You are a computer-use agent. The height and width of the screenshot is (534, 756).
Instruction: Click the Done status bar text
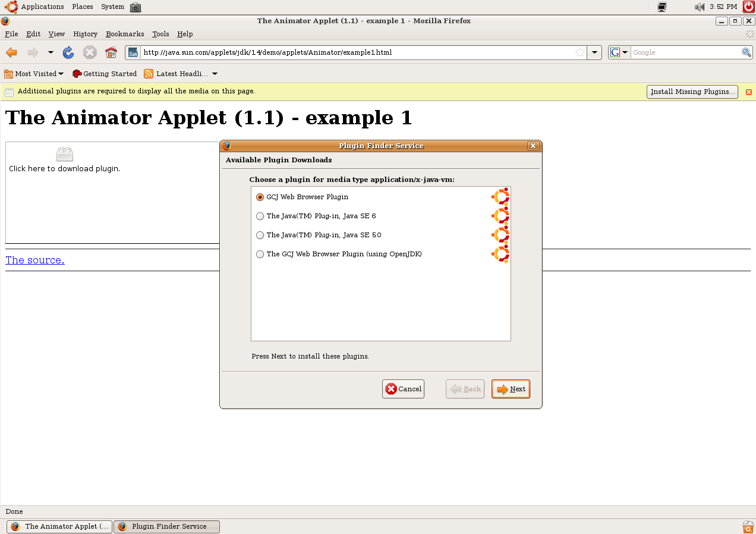pos(14,511)
